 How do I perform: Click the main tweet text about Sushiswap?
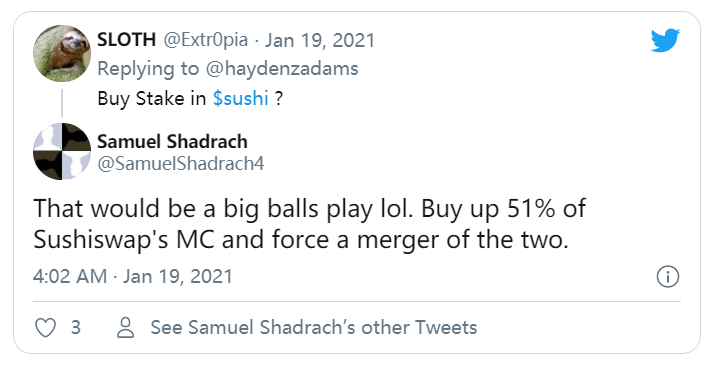click(x=310, y=224)
